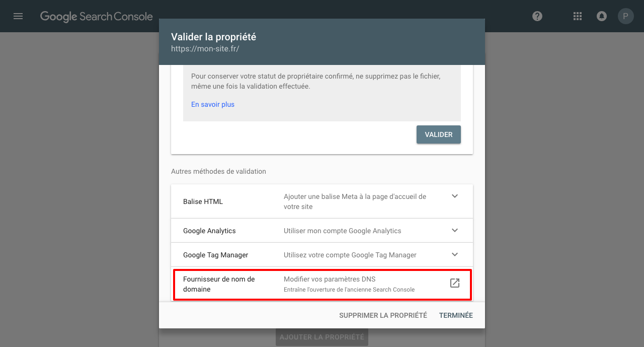Click the Valider la propriété dialog header
Image resolution: width=644 pixels, height=347 pixels.
[x=322, y=42]
